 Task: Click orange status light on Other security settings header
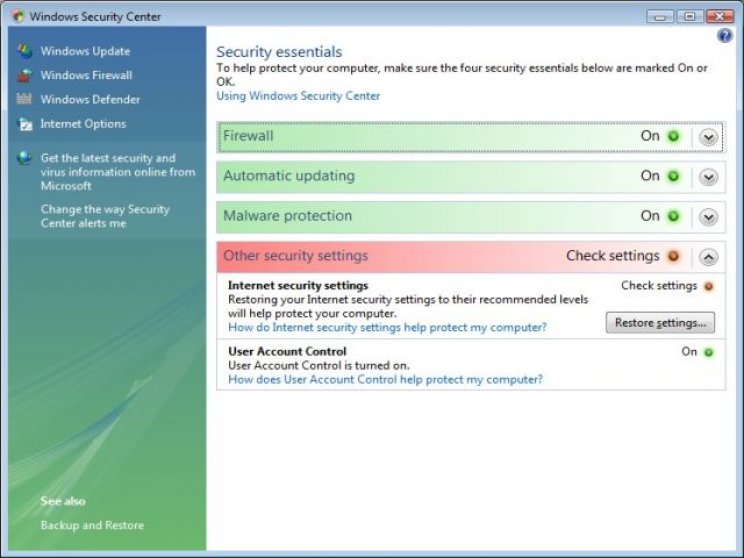click(x=673, y=256)
